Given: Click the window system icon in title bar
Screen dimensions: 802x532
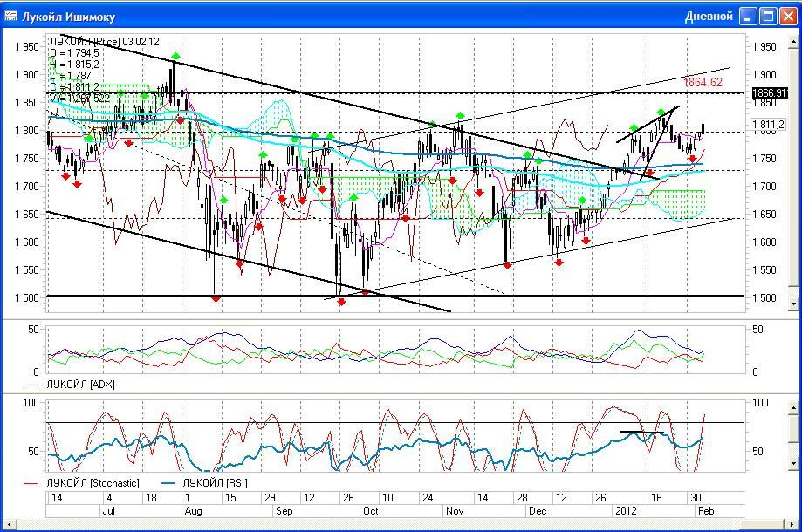Looking at the screenshot, I should click(x=11, y=17).
